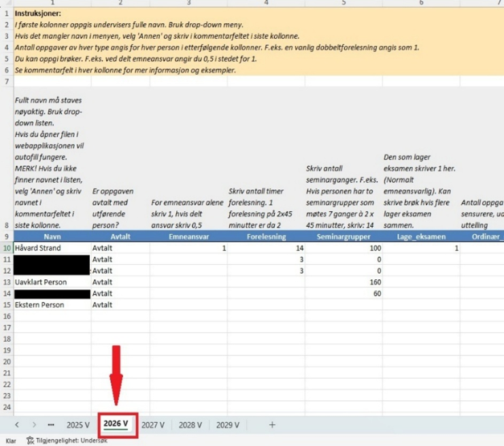Screen dimensions: 504x446
Task: Click the 'Navn' column header cell
Action: click(x=52, y=236)
